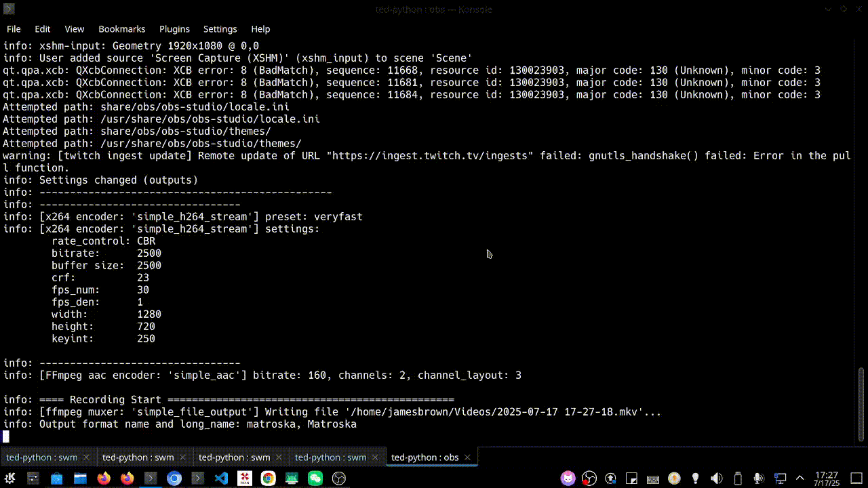Open the Bookmarks menu in Konsole
The height and width of the screenshot is (488, 868).
point(122,29)
